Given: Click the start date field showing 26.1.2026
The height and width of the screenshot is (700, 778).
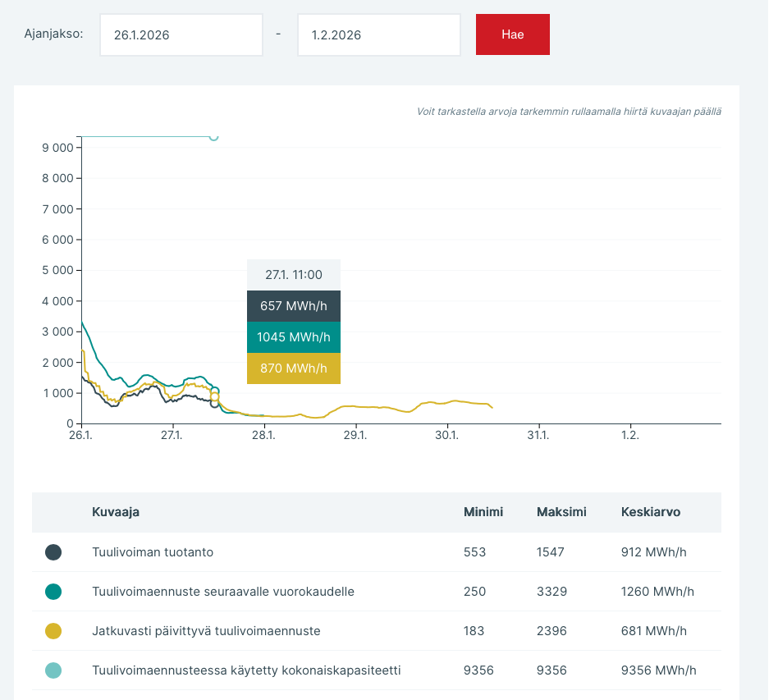Looking at the screenshot, I should (181, 35).
